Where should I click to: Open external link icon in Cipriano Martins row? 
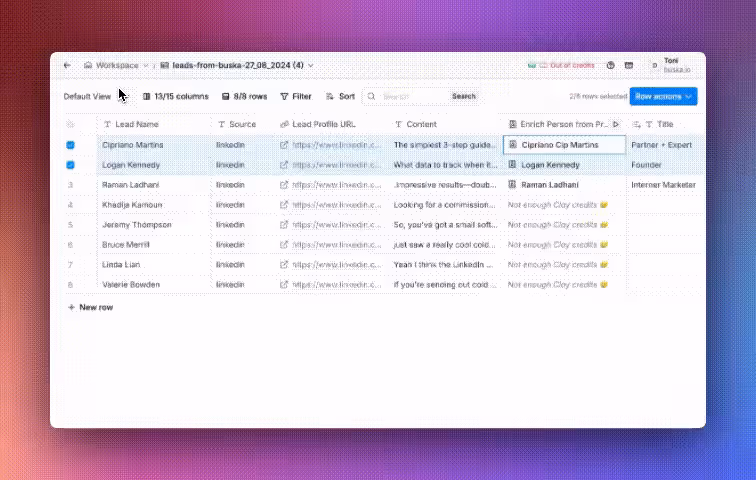[x=284, y=145]
